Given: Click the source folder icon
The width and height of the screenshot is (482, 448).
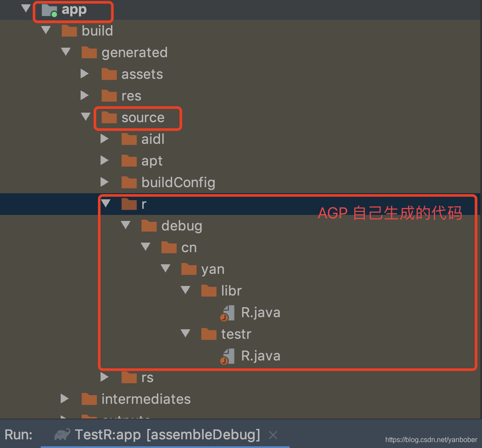Looking at the screenshot, I should pyautogui.click(x=109, y=117).
